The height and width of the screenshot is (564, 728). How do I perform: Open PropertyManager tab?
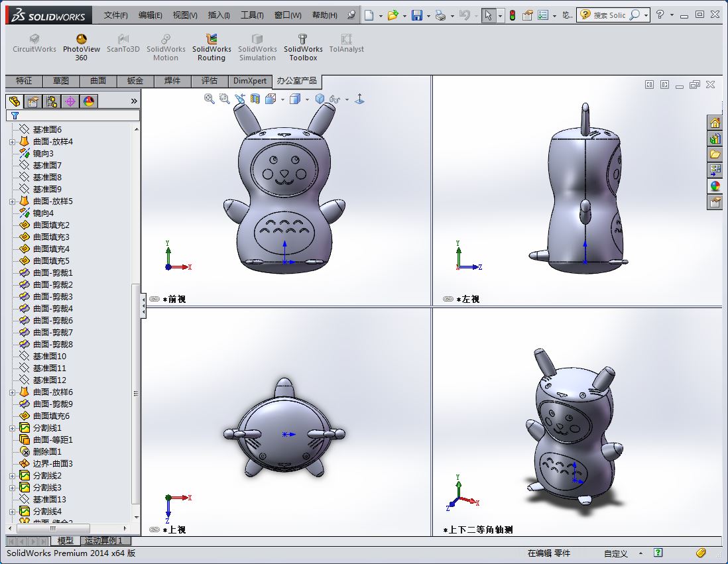(x=33, y=101)
